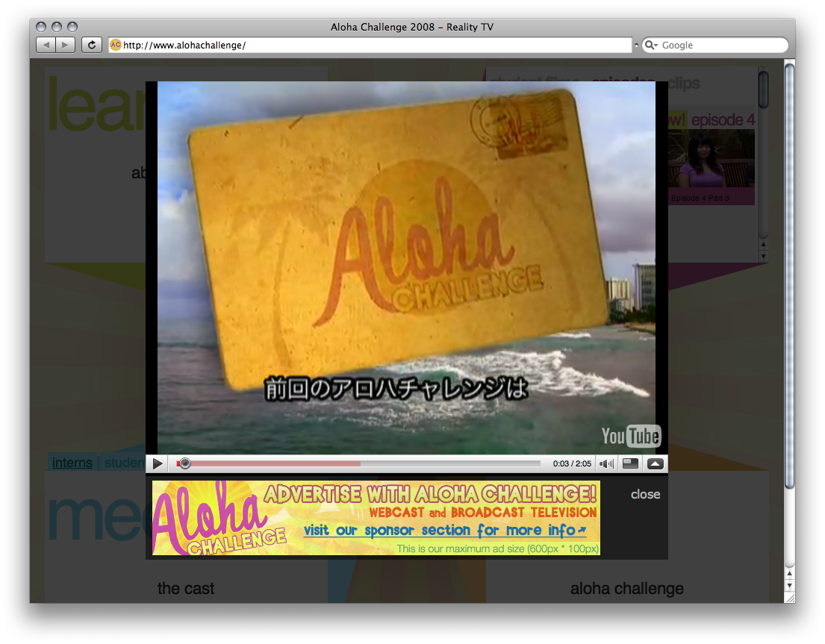Click the AC favicon in the address bar
Viewport: 825px width, 644px height.
[116, 46]
